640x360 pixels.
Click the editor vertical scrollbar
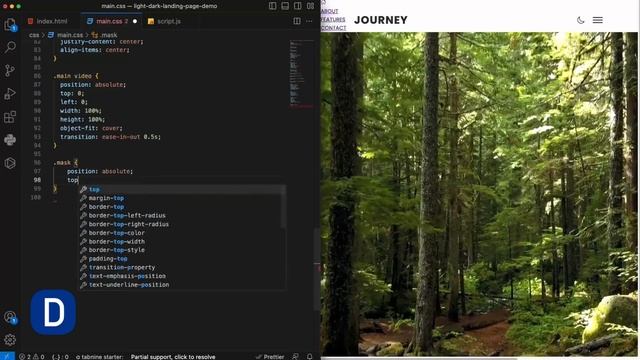[x=317, y=269]
